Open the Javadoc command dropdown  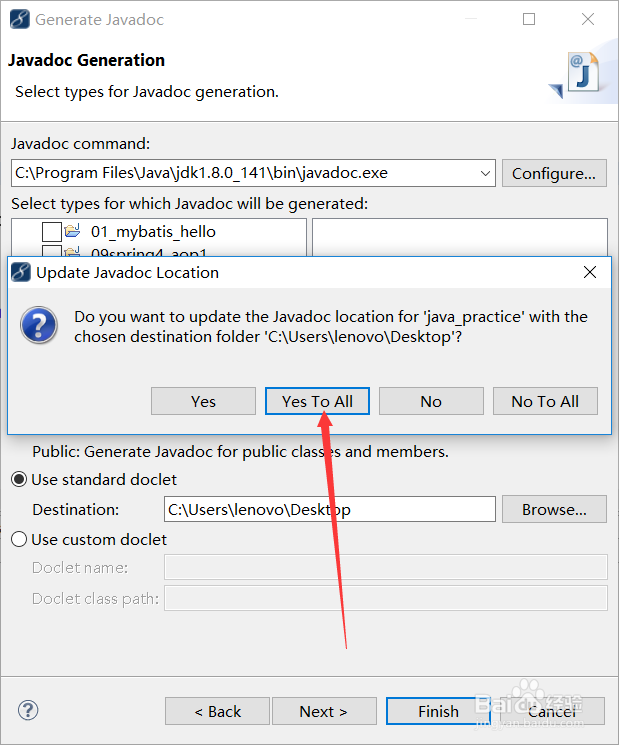pyautogui.click(x=485, y=173)
